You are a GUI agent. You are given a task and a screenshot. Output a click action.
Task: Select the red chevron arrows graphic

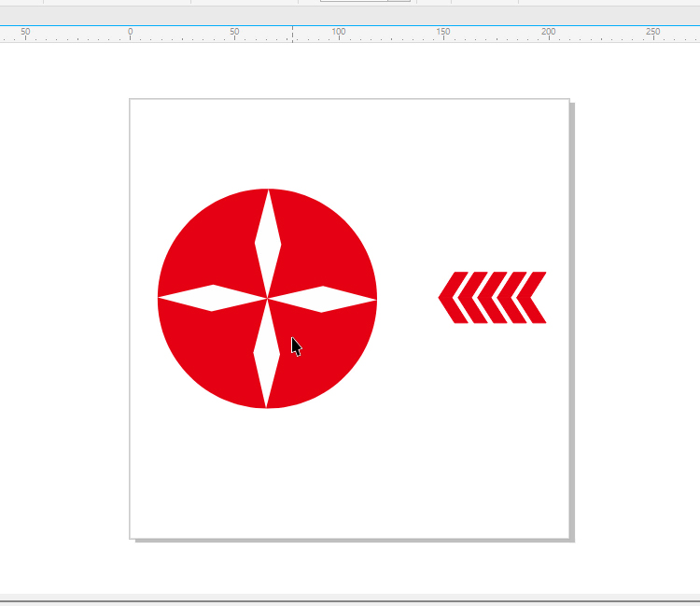click(492, 298)
